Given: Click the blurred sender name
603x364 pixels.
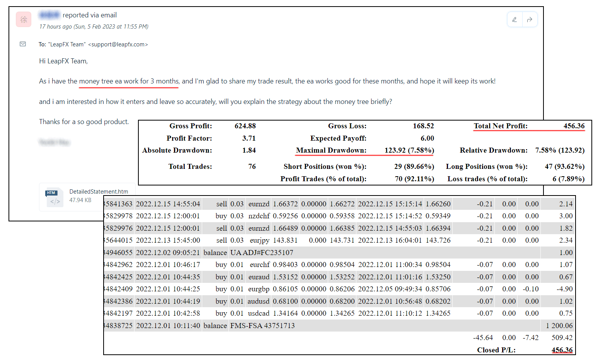Looking at the screenshot, I should pyautogui.click(x=49, y=15).
